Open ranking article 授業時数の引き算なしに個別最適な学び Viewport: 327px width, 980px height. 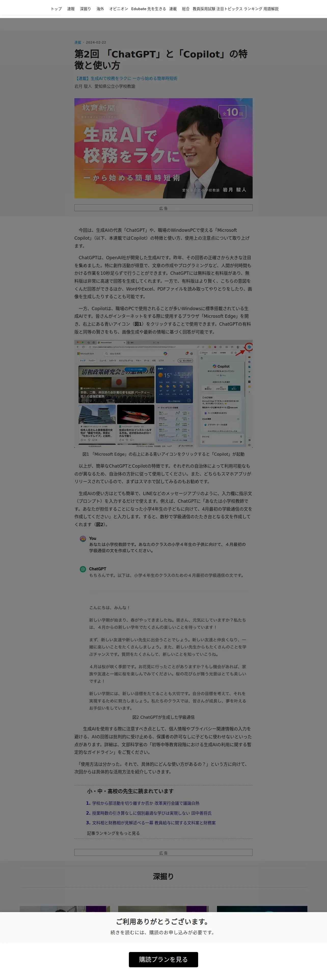[x=152, y=813]
